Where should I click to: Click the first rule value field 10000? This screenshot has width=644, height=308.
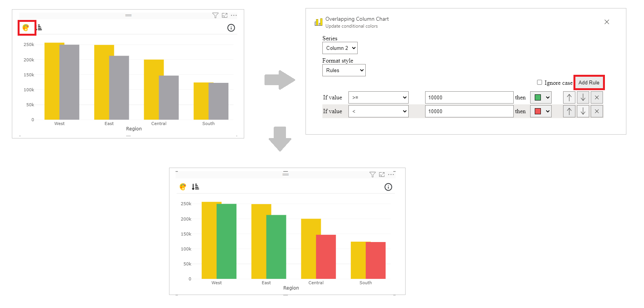pyautogui.click(x=469, y=97)
